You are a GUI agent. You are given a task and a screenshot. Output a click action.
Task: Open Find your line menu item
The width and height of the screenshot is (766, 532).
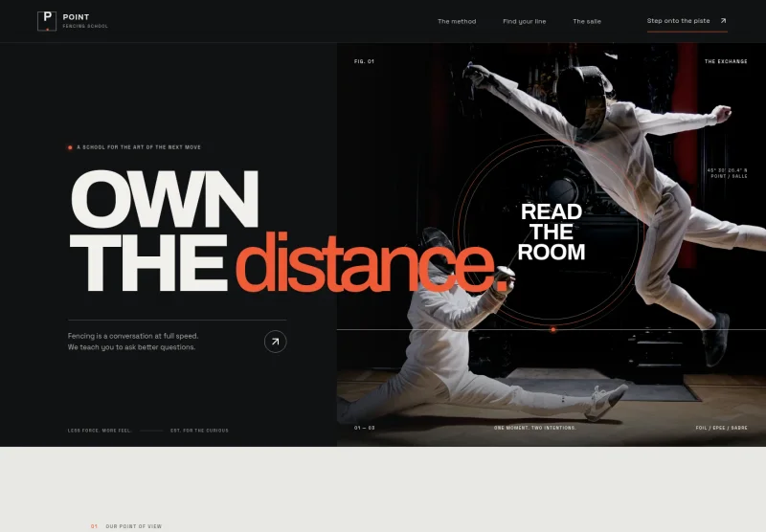pos(524,21)
